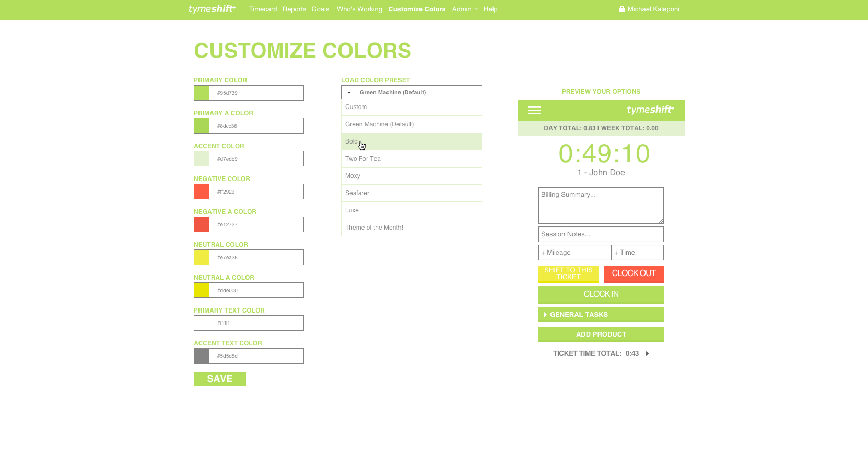This screenshot has height=454, width=868.
Task: Choose the Bold color preset
Action: click(412, 141)
